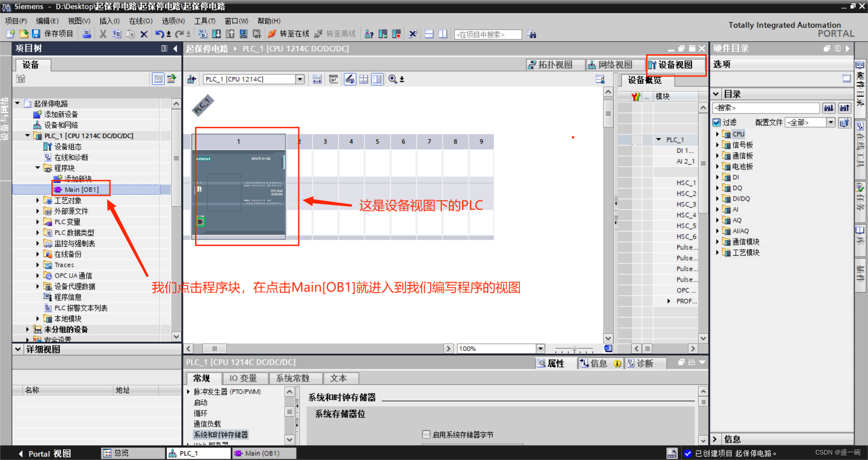The height and width of the screenshot is (460, 868).
Task: Click the 保存项目 button label
Action: click(x=59, y=34)
